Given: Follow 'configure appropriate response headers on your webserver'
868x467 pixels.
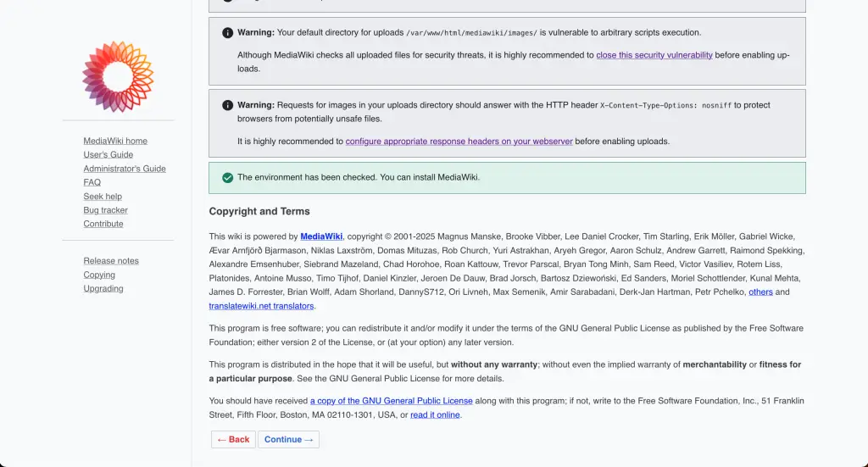Looking at the screenshot, I should click(459, 142).
